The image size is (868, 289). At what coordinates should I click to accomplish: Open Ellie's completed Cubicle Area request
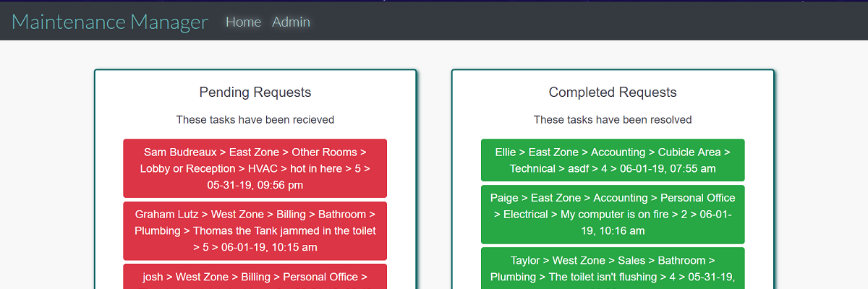click(612, 160)
